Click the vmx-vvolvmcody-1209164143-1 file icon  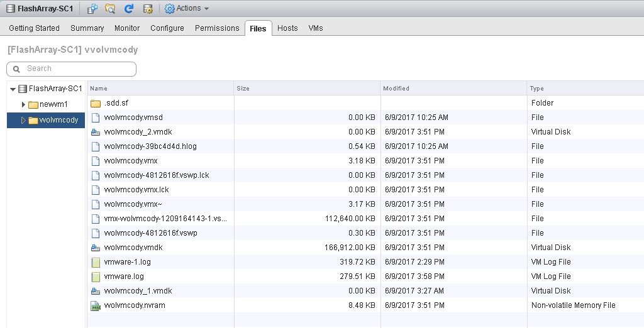96,219
